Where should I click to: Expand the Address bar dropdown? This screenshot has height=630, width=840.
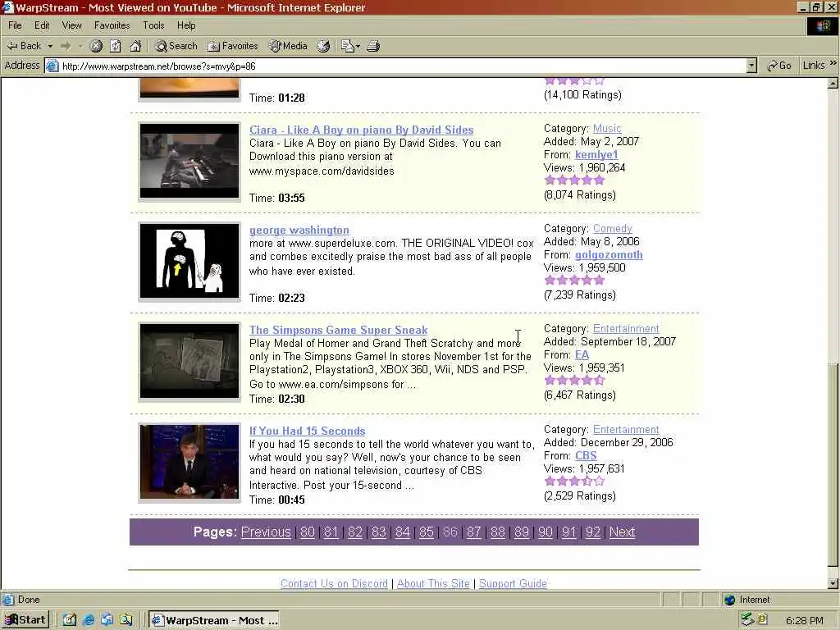pyautogui.click(x=751, y=66)
